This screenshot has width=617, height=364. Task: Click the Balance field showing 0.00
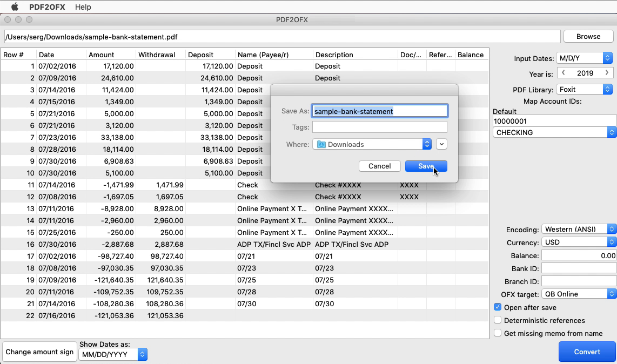click(579, 256)
